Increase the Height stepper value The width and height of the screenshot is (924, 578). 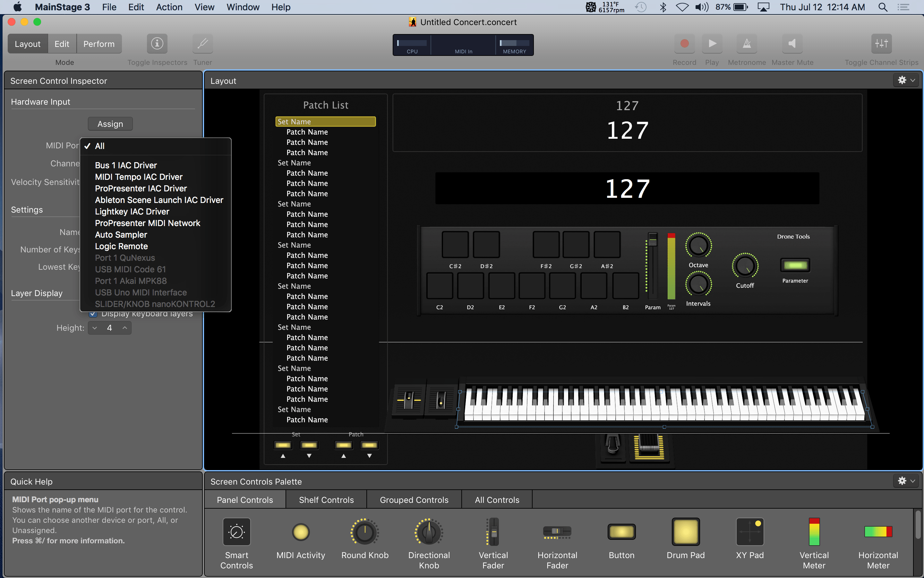tap(124, 328)
